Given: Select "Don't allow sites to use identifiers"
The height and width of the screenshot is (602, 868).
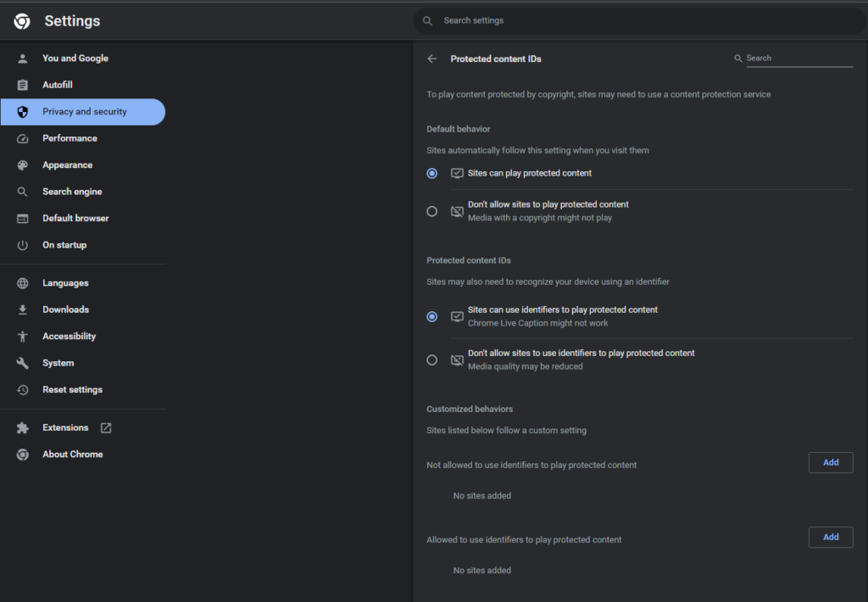Looking at the screenshot, I should (x=432, y=360).
